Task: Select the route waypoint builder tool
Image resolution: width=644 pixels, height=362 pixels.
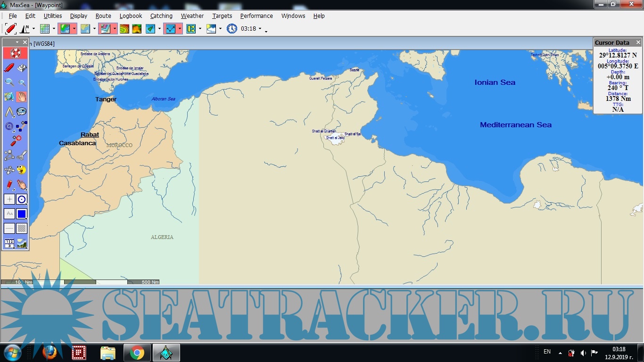Action: point(9,155)
